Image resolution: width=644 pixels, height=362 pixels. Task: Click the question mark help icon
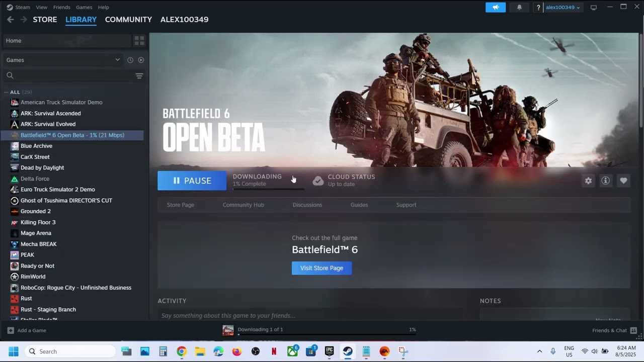538,7
